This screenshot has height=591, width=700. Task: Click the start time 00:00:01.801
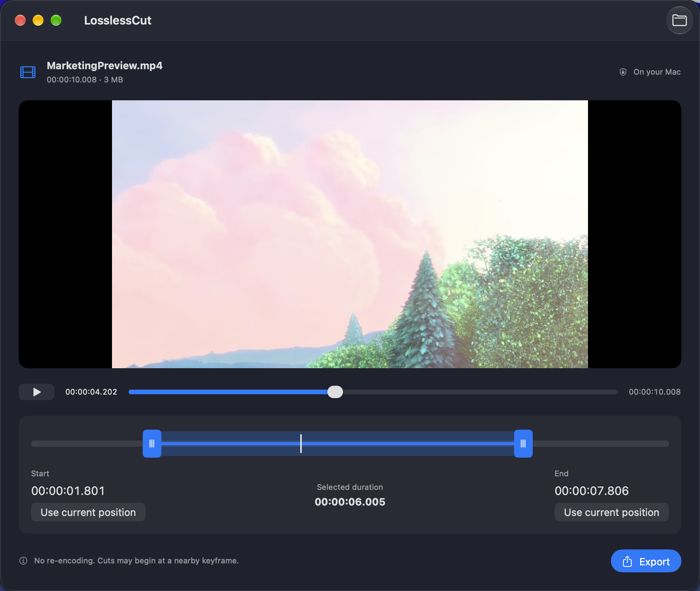click(x=68, y=491)
